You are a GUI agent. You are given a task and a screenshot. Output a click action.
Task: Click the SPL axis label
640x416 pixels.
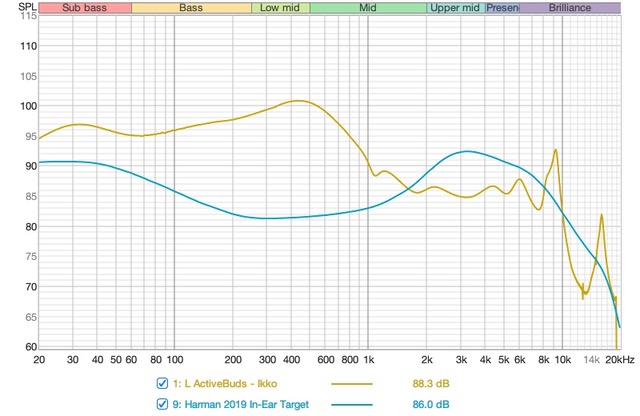(x=17, y=8)
